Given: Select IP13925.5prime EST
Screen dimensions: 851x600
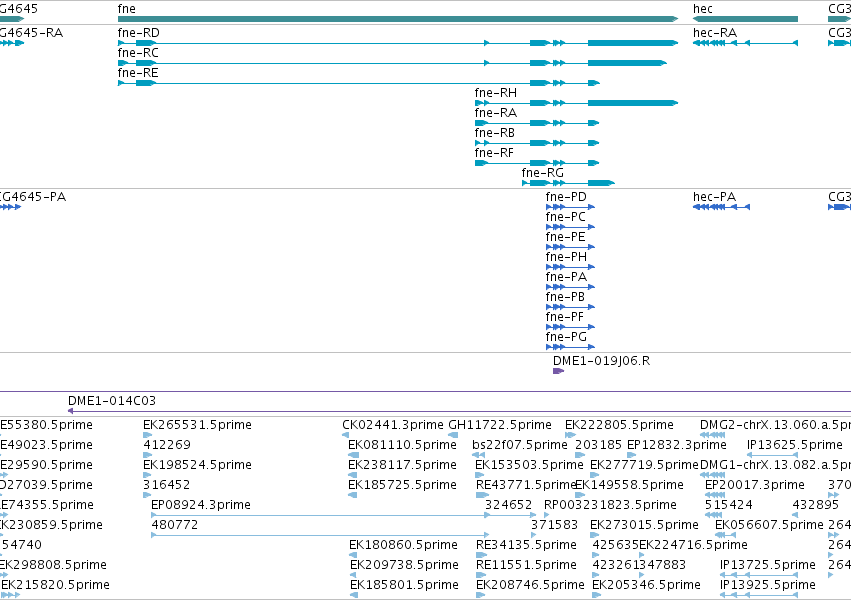Looking at the screenshot, I should [x=759, y=595].
